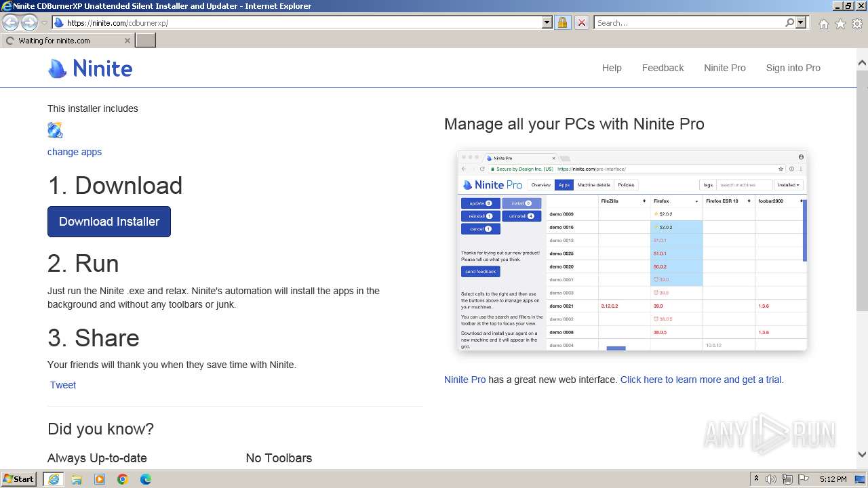
Task: Open a new blank tab
Action: (x=146, y=40)
